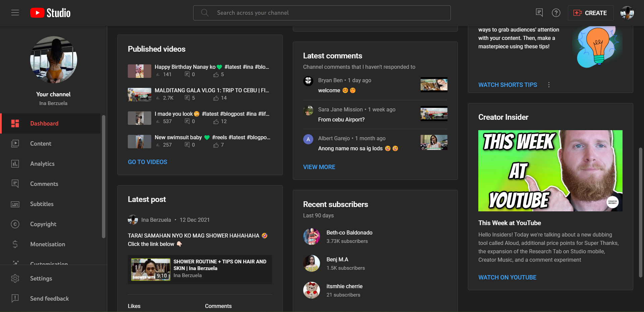Click the search magnifier icon
The width and height of the screenshot is (644, 312).
coord(205,13)
